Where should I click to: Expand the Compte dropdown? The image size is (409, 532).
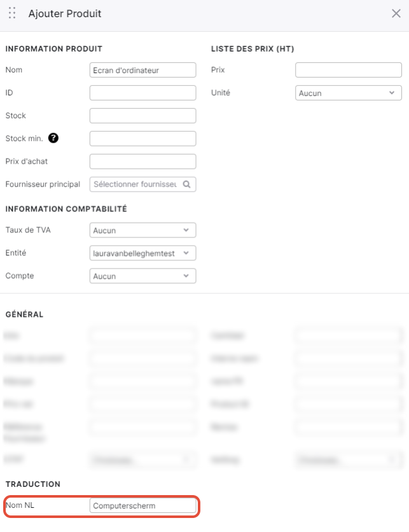click(142, 276)
